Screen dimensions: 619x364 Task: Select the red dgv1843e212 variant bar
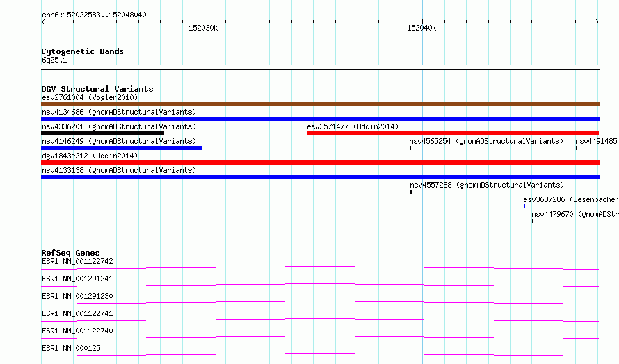320,163
